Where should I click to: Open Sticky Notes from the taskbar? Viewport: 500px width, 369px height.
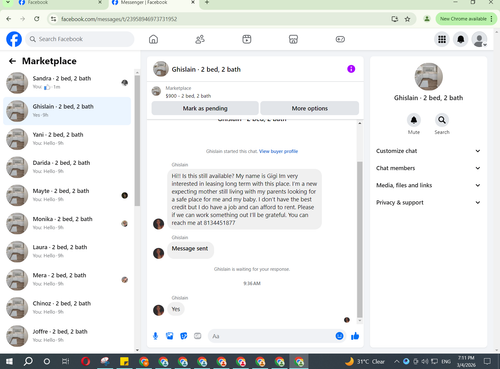pyautogui.click(x=124, y=361)
